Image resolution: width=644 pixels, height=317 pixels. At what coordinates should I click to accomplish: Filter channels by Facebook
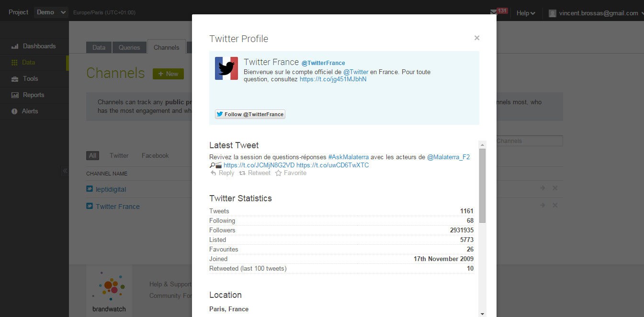tap(155, 155)
